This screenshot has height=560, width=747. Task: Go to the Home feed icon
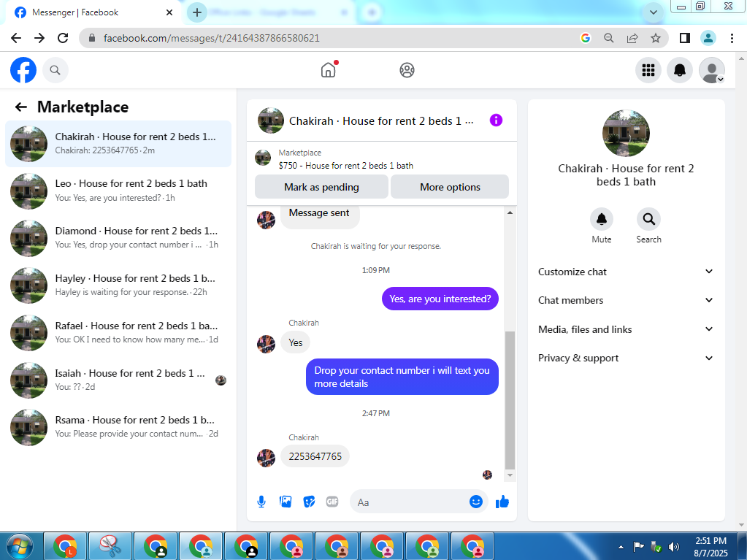pos(329,70)
